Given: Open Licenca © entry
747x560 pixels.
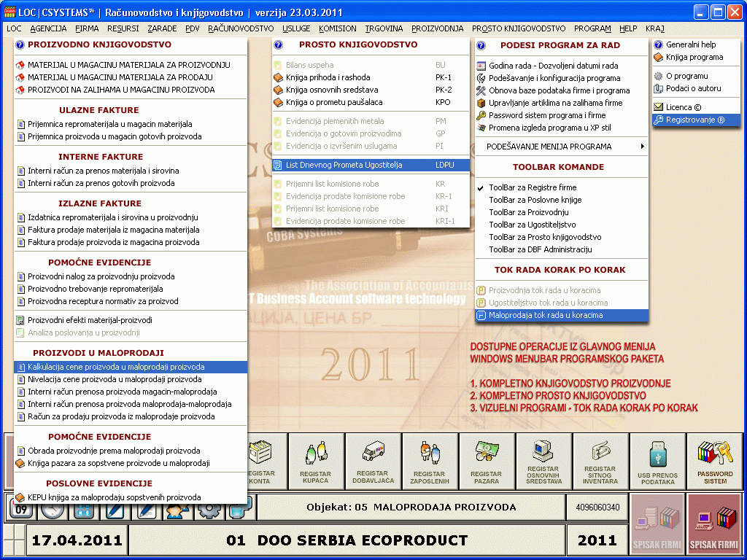Looking at the screenshot, I should click(x=697, y=107).
